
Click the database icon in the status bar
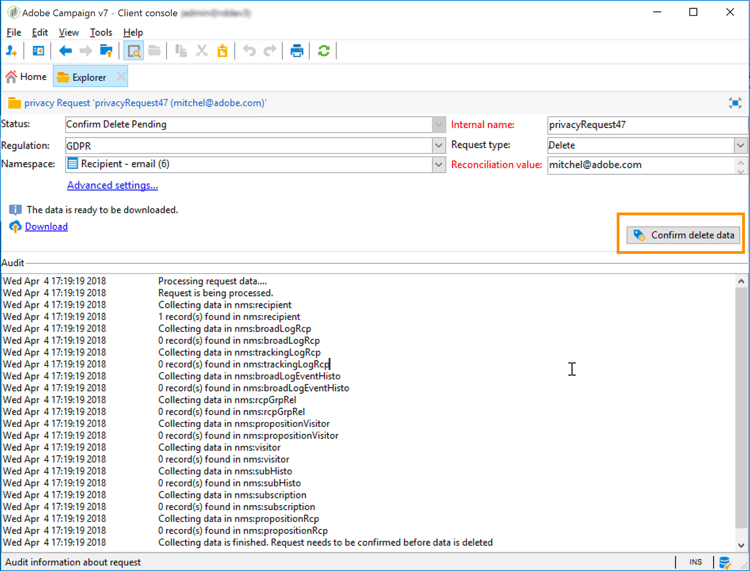point(725,562)
